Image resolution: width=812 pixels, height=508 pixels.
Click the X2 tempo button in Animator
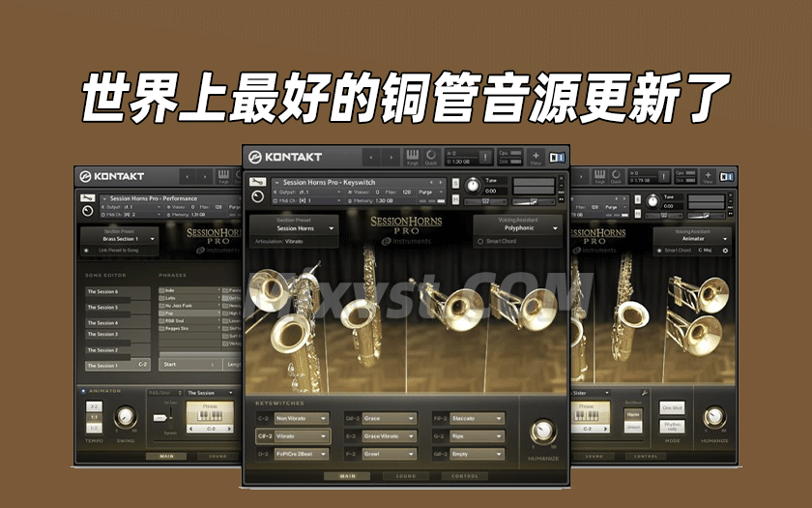click(94, 406)
